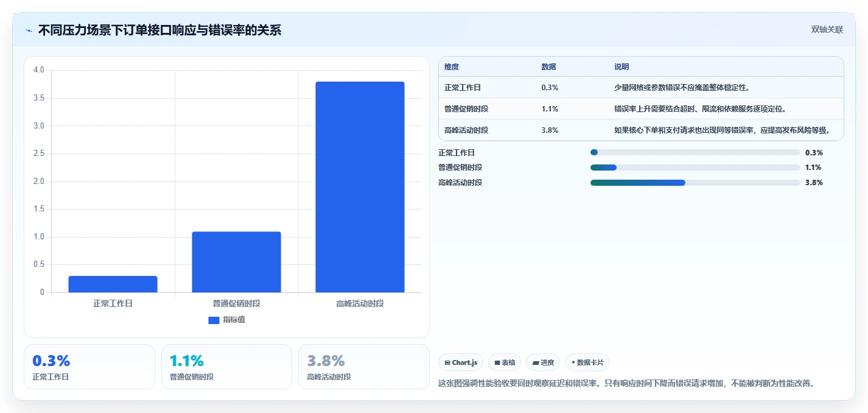Click the 2.5 y-axis tick label
Viewport: 868px width, 413px height.
(39, 154)
